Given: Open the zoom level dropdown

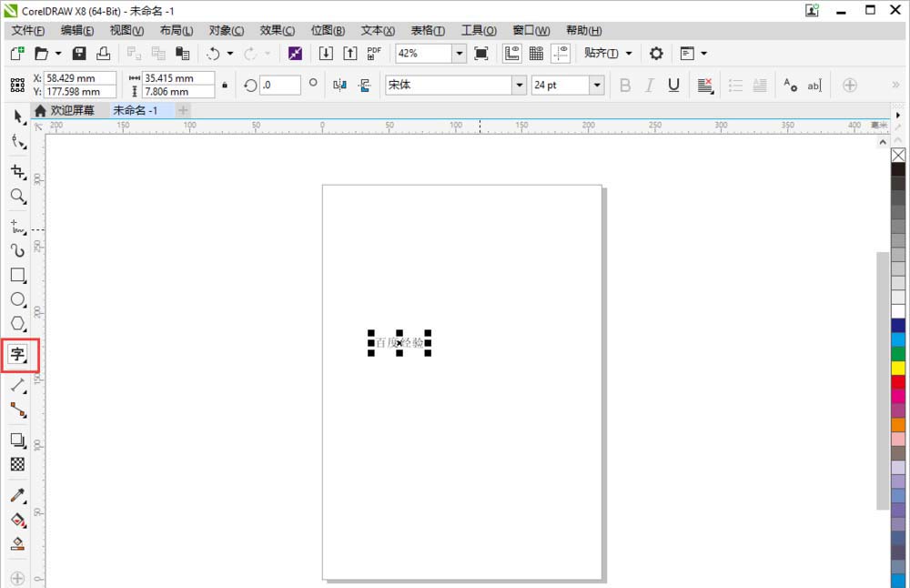Looking at the screenshot, I should (460, 54).
